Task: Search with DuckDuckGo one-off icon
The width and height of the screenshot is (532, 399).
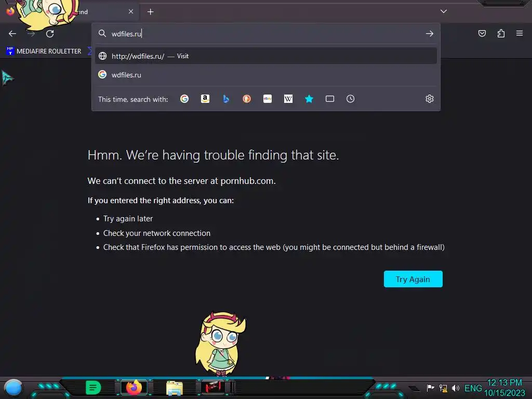Action: click(247, 99)
